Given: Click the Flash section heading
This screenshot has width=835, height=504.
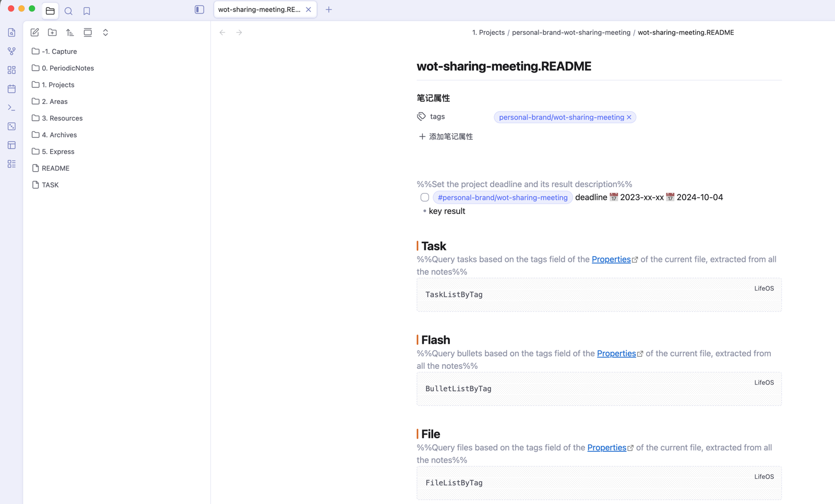Looking at the screenshot, I should pyautogui.click(x=436, y=340).
